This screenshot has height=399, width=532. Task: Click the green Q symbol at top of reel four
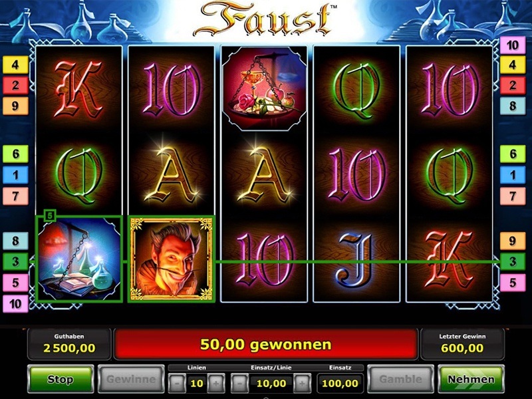[x=357, y=90]
